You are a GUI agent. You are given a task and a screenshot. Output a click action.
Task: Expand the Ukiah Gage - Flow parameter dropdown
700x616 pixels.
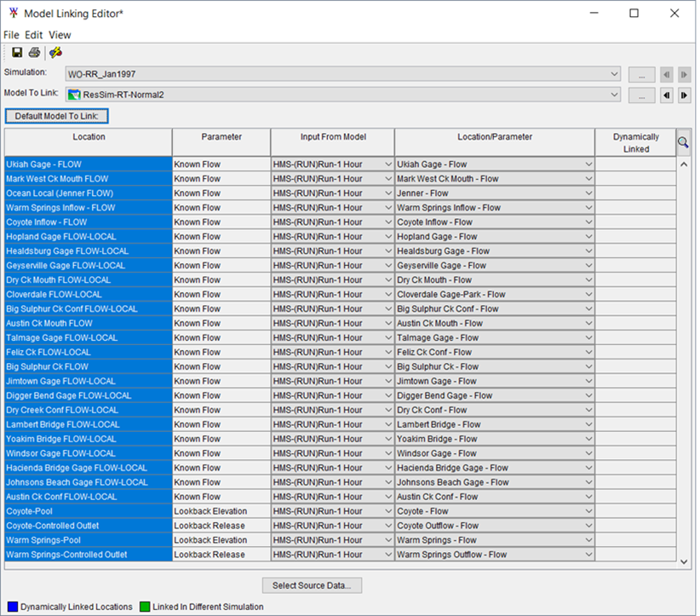590,164
